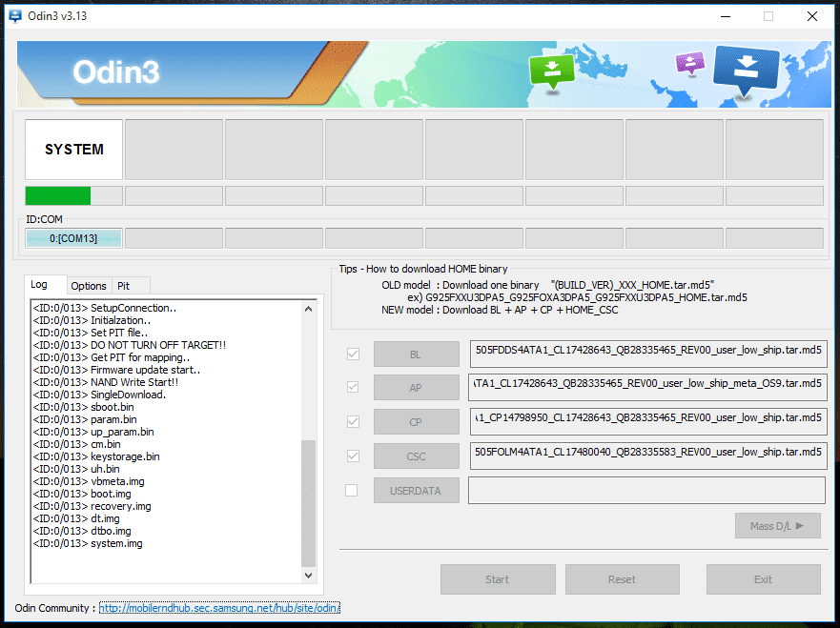
Task: Click the Start button
Action: coord(498,579)
